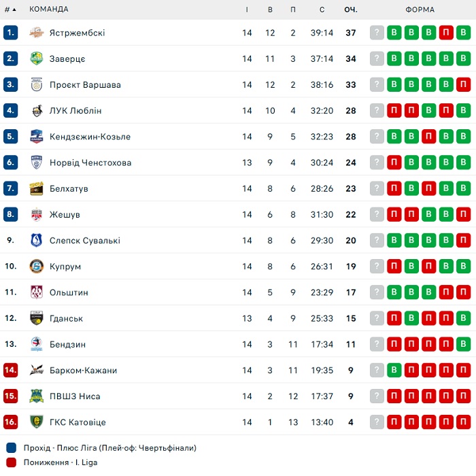This screenshot has height=476, width=476.
Task: Open the Проєкт Варшава team crest
Action: tap(37, 85)
